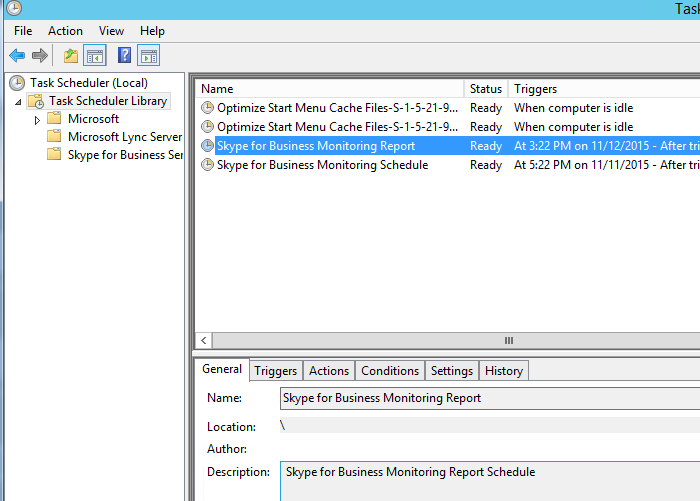Viewport: 700px width, 501px height.
Task: Sort tasks by the Status column header
Action: point(486,89)
